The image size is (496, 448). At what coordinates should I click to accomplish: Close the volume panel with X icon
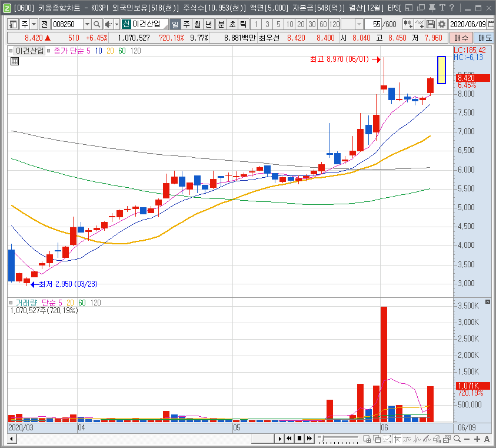pyautogui.click(x=488, y=302)
